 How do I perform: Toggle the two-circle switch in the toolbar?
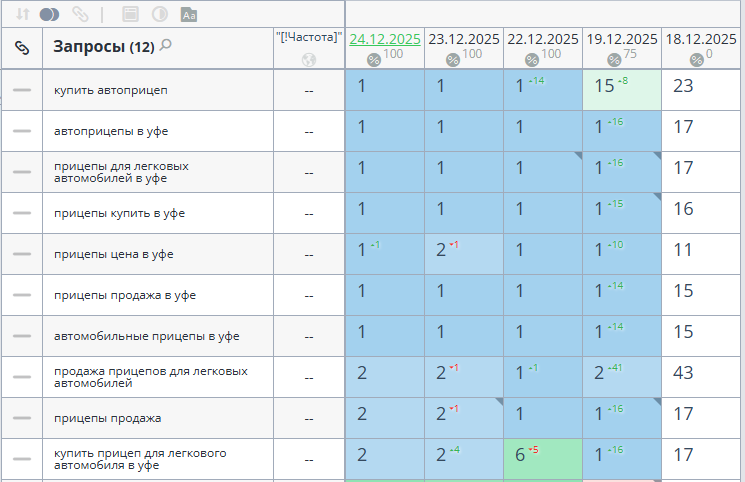[51, 15]
